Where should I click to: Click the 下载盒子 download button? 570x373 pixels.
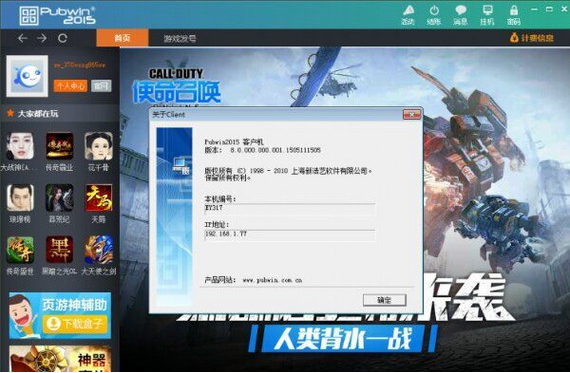tap(75, 324)
